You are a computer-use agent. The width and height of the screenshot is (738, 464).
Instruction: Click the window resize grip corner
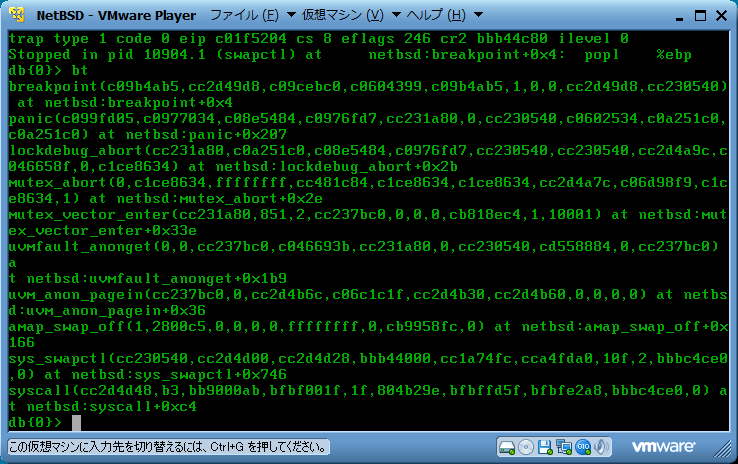click(x=726, y=452)
